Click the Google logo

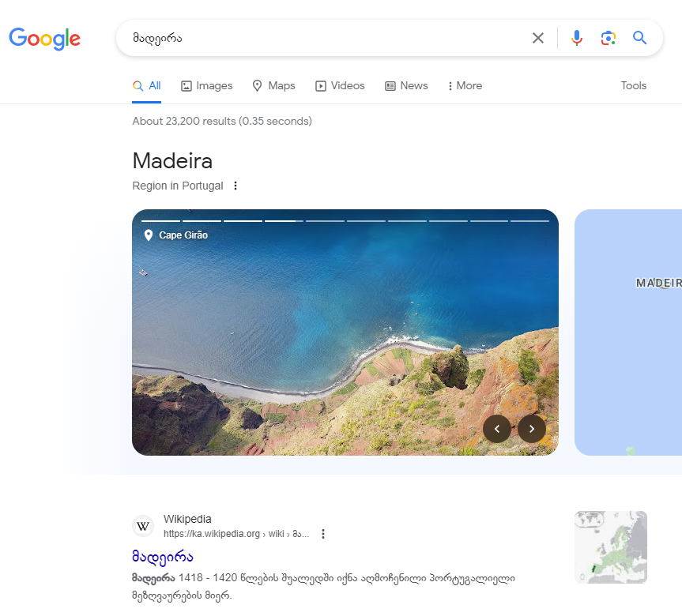point(45,39)
